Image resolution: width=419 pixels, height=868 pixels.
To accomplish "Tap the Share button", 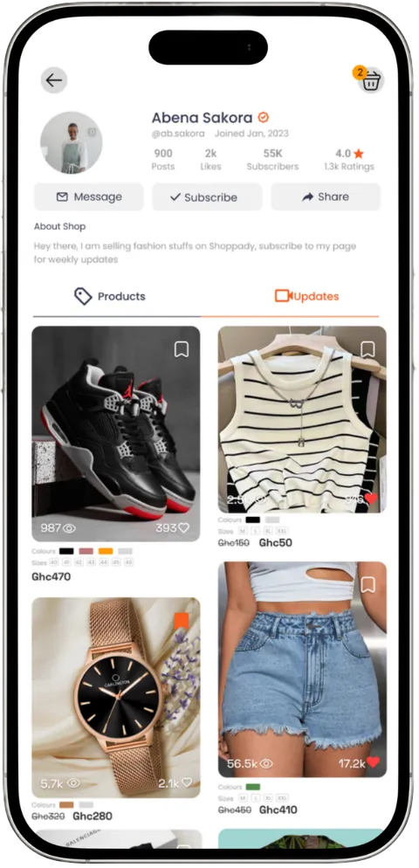I will (326, 197).
